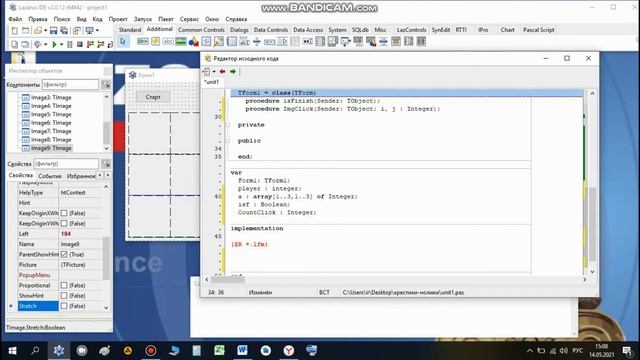Click the red back arrow in code editor
This screenshot has height=360, width=640.
coord(222,71)
